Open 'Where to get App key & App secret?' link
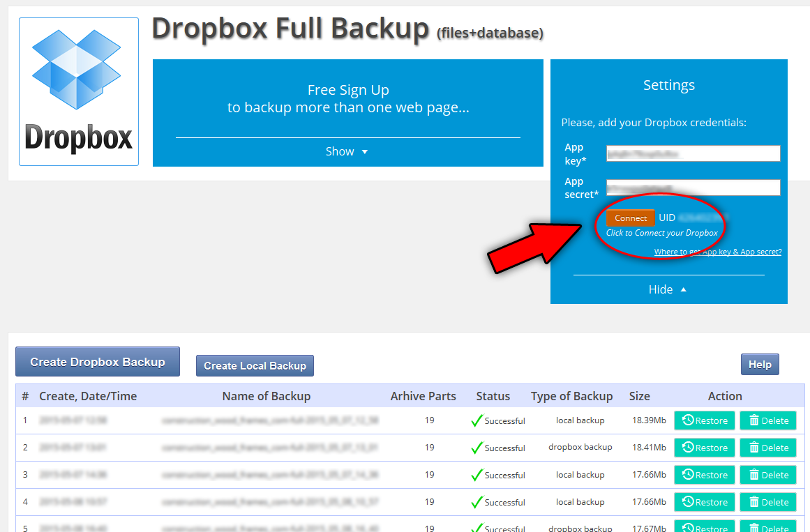810x532 pixels. point(717,252)
